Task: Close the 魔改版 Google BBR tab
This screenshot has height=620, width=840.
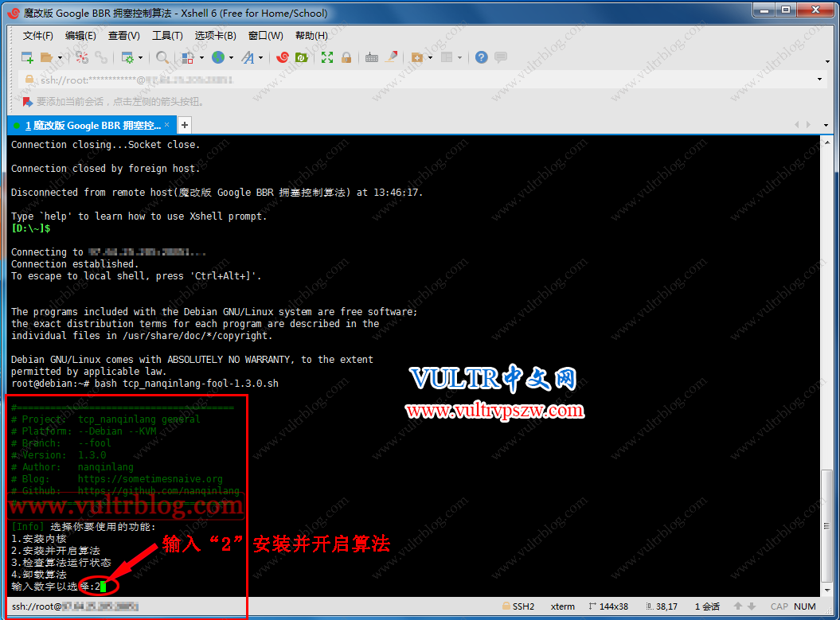Action: tap(166, 125)
